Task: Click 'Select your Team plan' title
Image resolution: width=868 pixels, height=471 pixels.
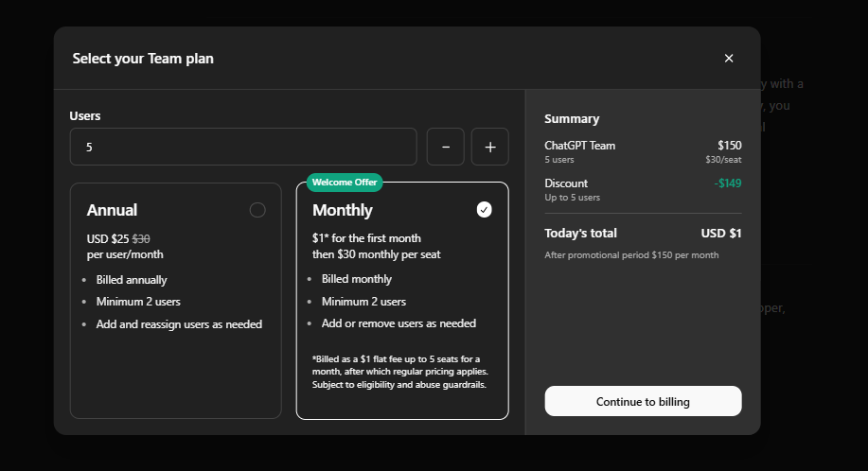Action: tap(143, 59)
